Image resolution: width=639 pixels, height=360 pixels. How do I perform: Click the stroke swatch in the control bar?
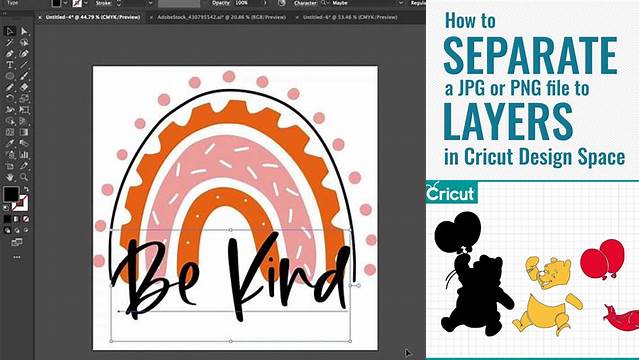[x=77, y=3]
